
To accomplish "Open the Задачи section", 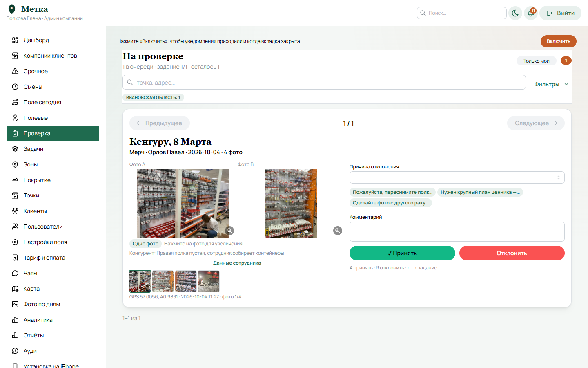I will click(x=53, y=149).
